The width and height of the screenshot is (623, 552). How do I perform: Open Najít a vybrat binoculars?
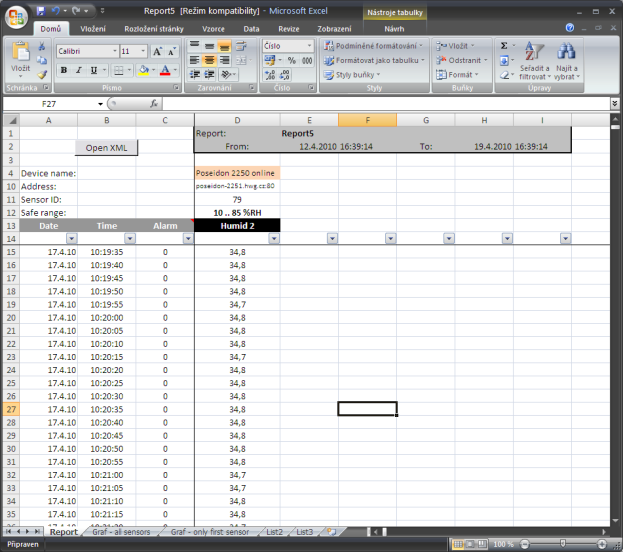click(x=567, y=60)
